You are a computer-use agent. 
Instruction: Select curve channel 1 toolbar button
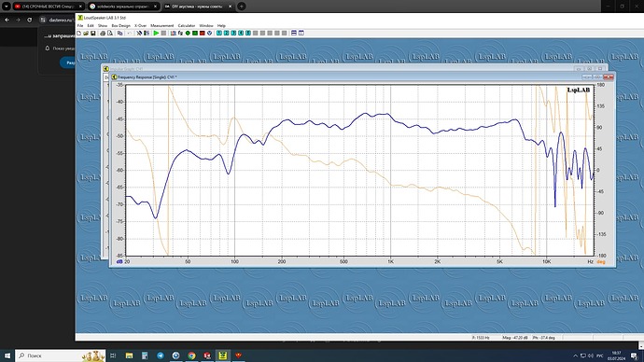219,33
